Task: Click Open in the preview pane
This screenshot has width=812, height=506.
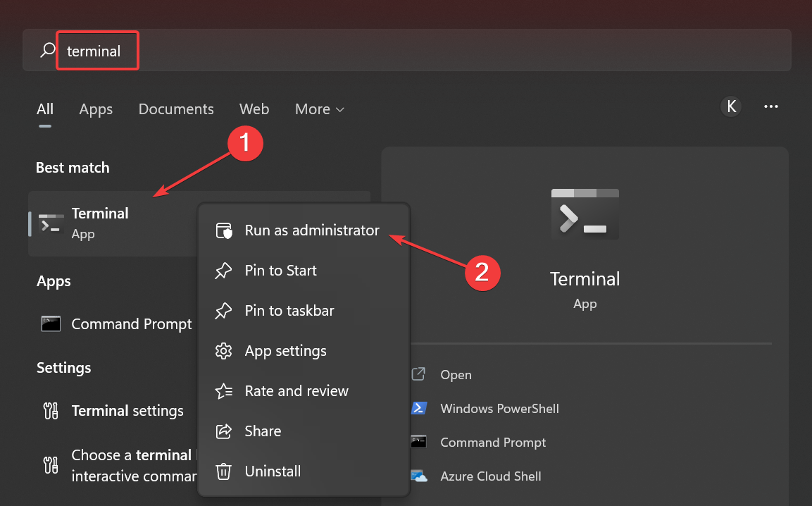Action: pyautogui.click(x=456, y=375)
